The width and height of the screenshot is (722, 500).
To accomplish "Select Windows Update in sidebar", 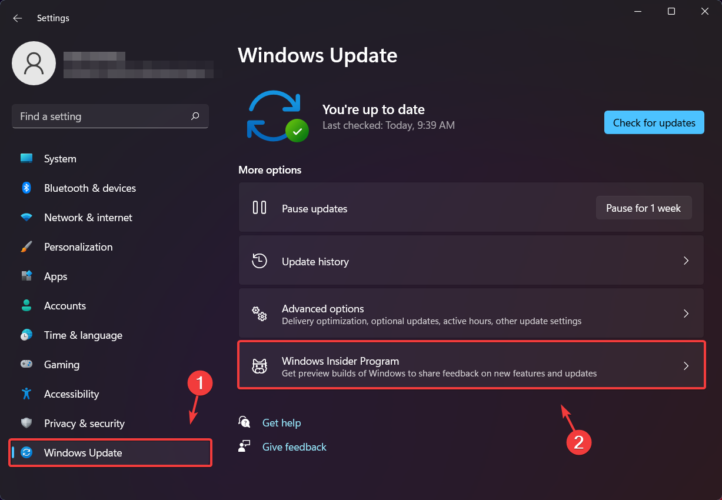I will [x=111, y=453].
